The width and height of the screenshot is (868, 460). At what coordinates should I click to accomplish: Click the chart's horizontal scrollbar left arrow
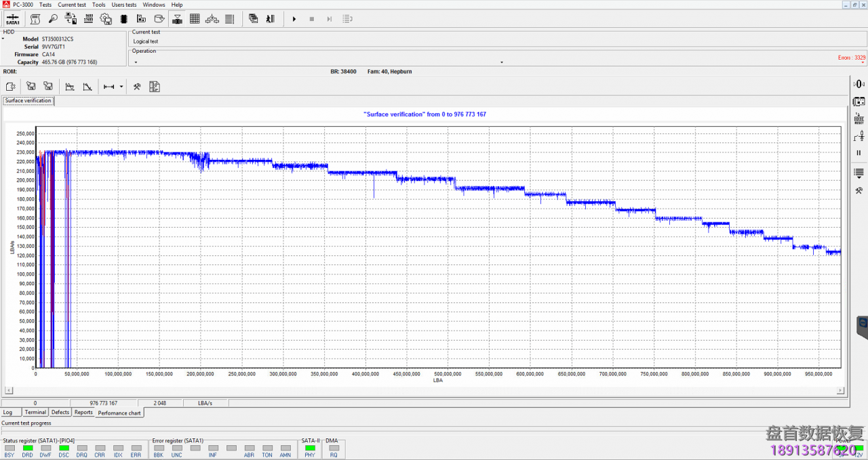(9, 390)
